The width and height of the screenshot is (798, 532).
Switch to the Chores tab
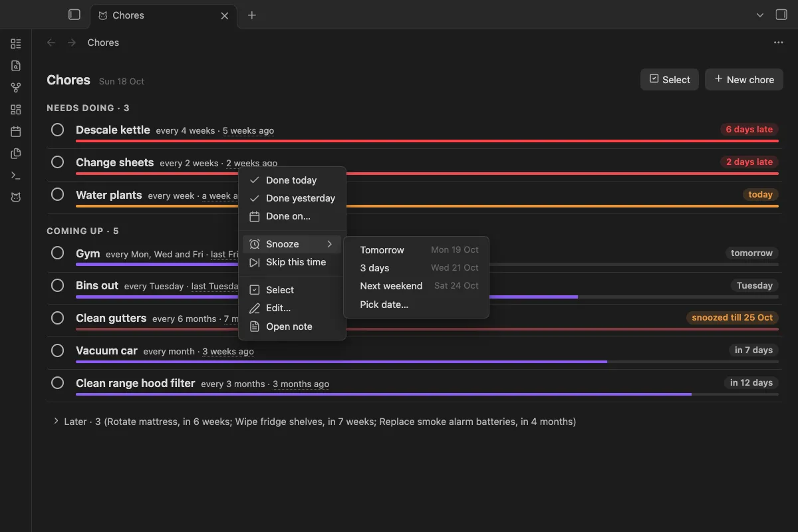pos(163,15)
